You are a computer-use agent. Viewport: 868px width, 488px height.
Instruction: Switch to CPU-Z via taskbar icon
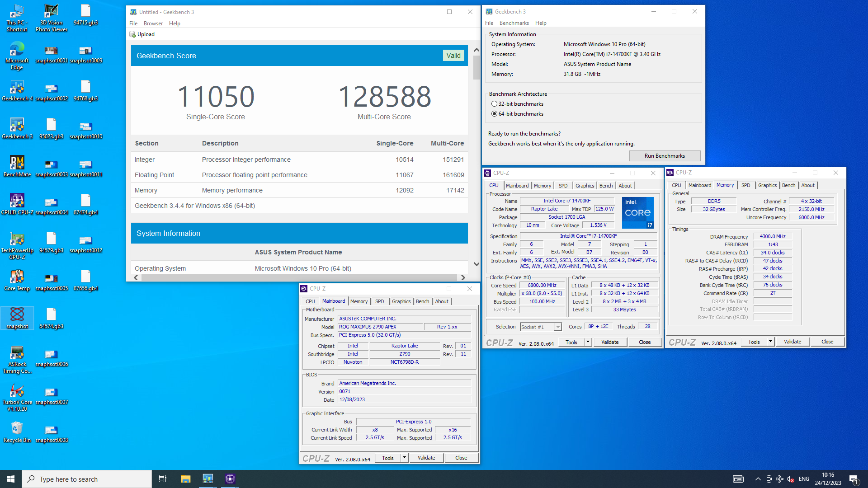pyautogui.click(x=230, y=479)
